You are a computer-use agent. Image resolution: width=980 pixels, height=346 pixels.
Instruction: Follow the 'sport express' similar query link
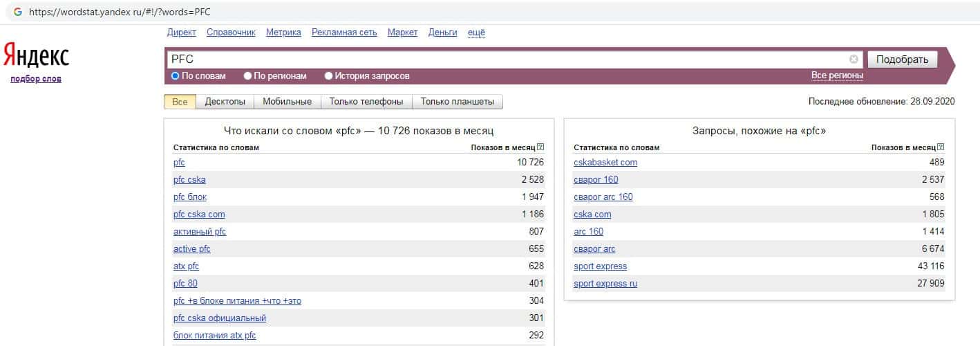tap(600, 266)
